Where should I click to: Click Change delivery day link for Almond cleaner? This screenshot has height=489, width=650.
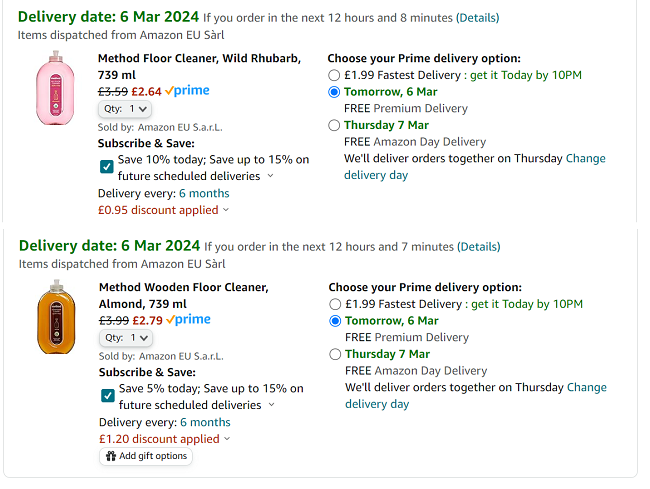click(x=586, y=387)
